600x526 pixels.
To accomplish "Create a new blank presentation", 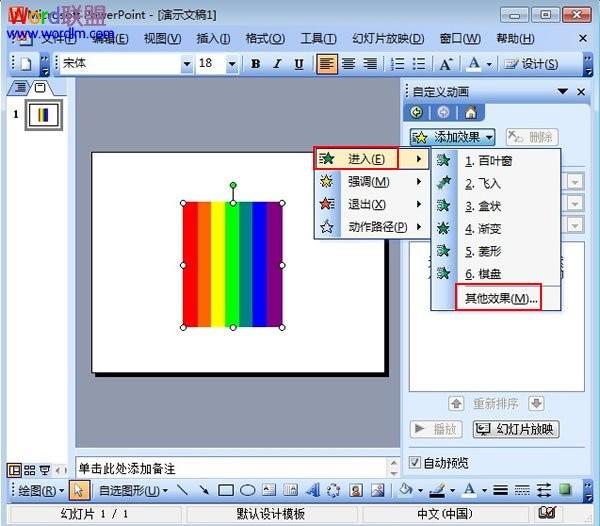I will pyautogui.click(x=26, y=64).
